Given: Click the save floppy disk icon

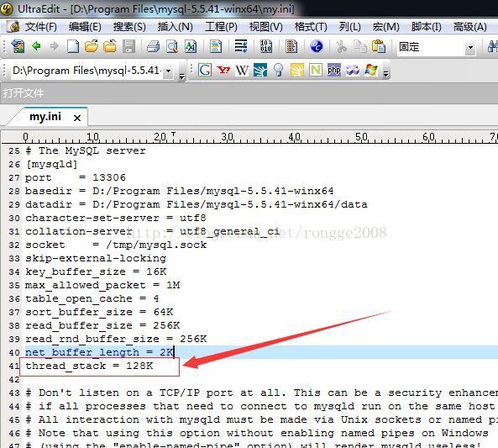Looking at the screenshot, I should [128, 46].
